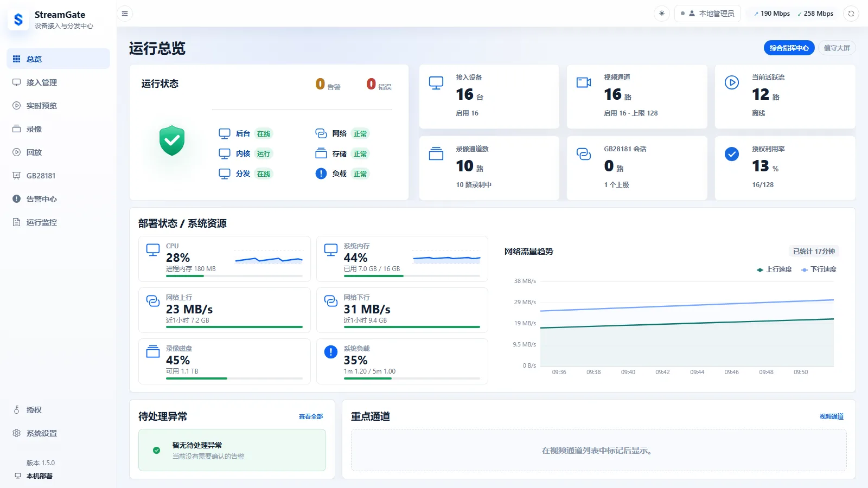Click the 后台 monitor icon

click(x=225, y=133)
